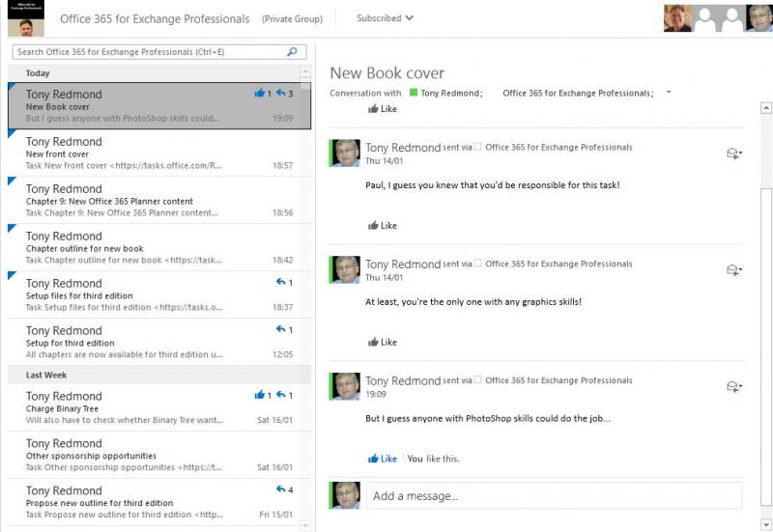
Task: Open Other sponsorship opportunities conversation
Action: coord(158,455)
